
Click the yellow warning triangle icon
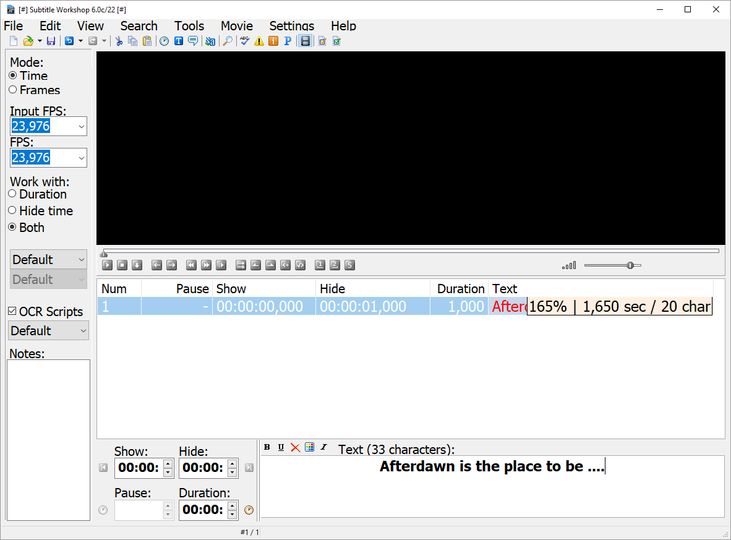point(259,41)
